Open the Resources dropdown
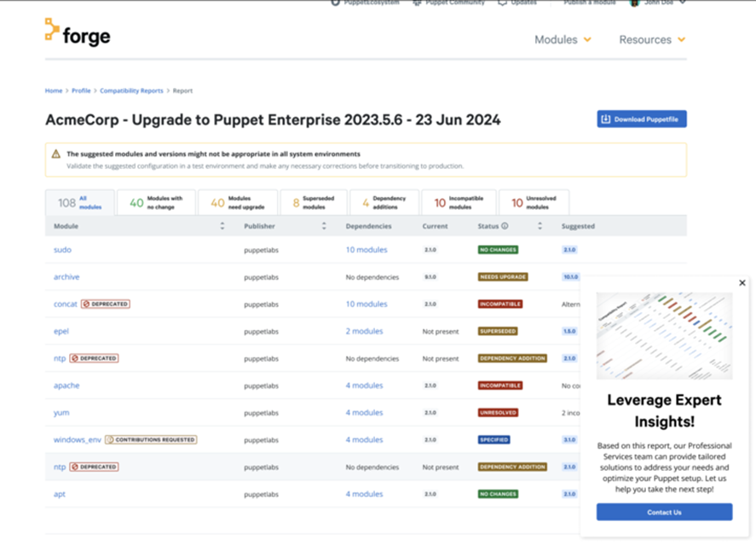 click(x=651, y=39)
